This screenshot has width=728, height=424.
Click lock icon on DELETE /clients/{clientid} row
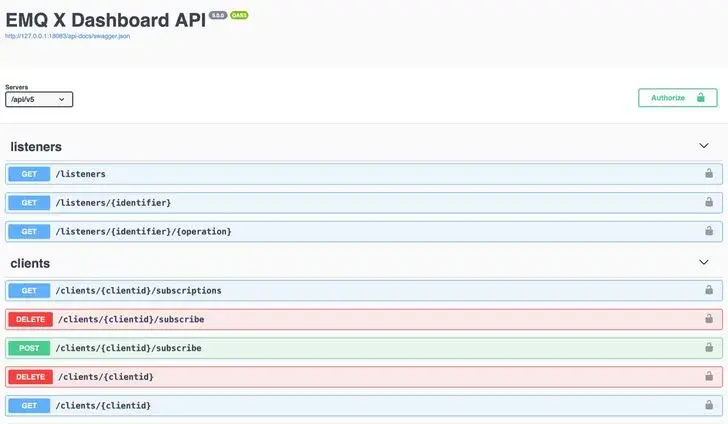[709, 377]
